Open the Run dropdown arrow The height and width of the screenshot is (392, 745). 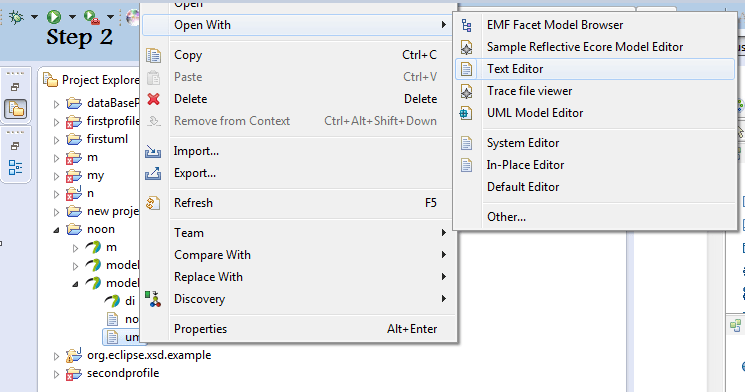click(x=72, y=17)
